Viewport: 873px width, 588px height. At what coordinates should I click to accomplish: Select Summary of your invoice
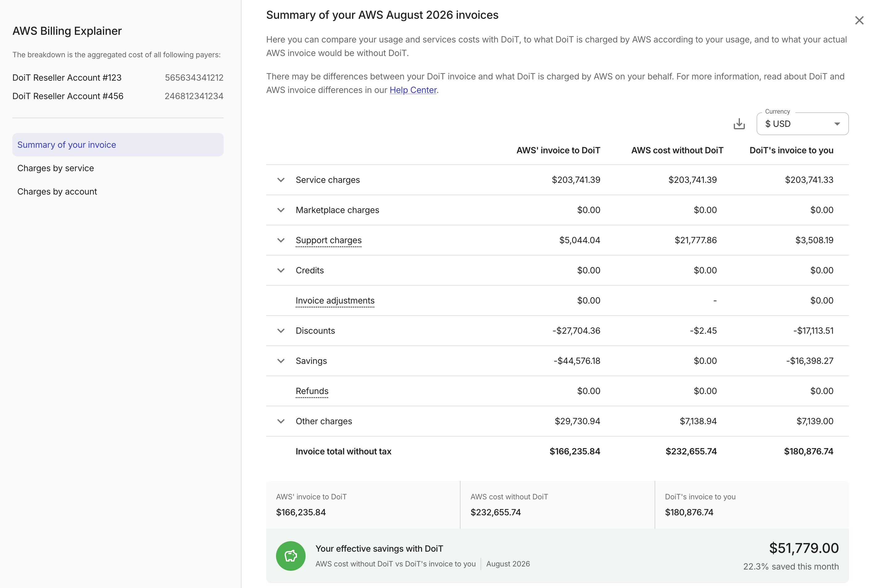coord(118,145)
